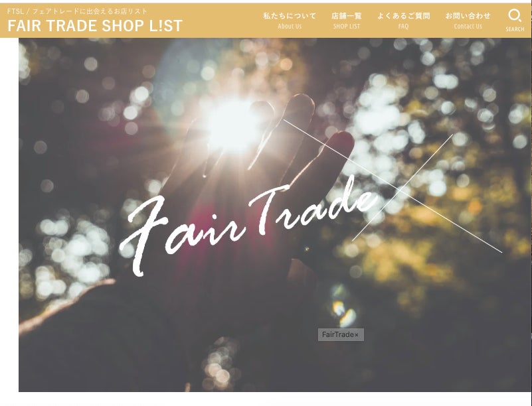This screenshot has height=406, width=532.
Task: Open the 私たちについて menu item
Action: coord(290,16)
